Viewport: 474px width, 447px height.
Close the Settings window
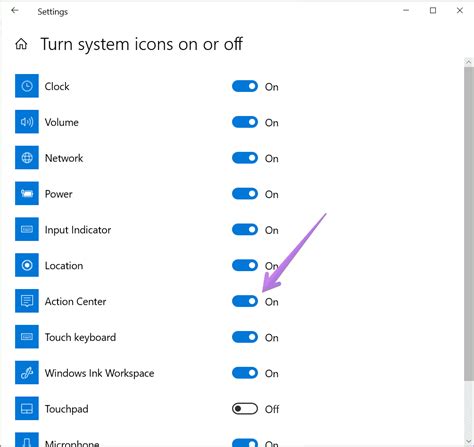coord(460,10)
